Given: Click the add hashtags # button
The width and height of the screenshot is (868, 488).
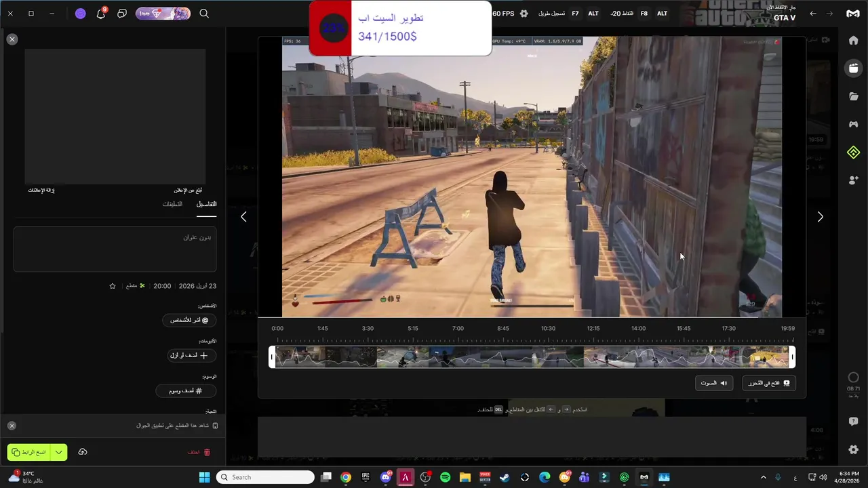Looking at the screenshot, I should pyautogui.click(x=186, y=390).
